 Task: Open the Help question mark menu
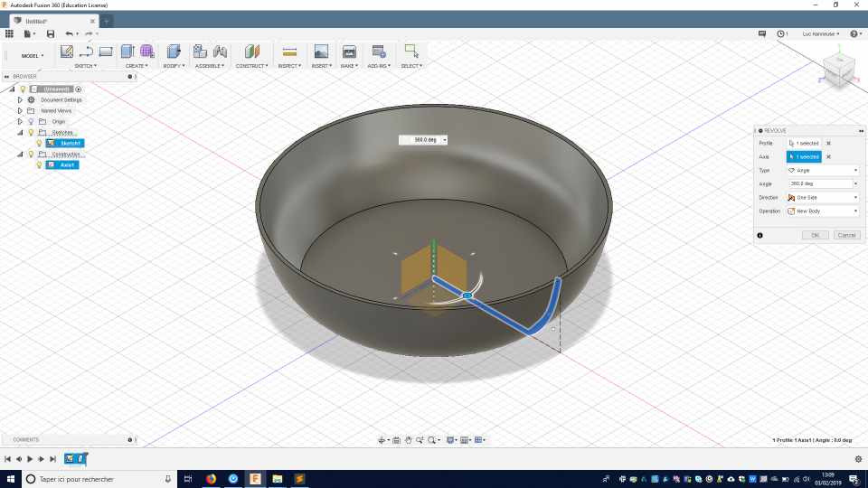click(x=855, y=33)
